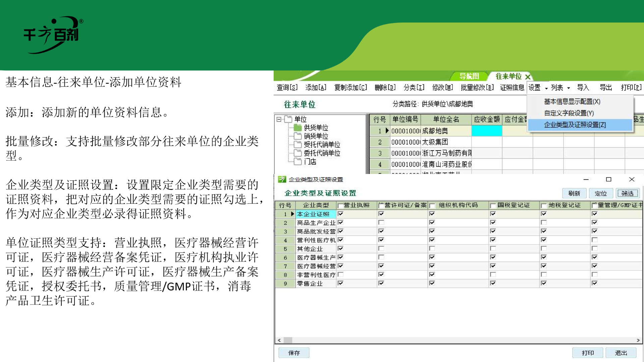Viewport: 644px width, 362px height.
Task: Switch to the 导航图 tab
Action: (x=469, y=76)
